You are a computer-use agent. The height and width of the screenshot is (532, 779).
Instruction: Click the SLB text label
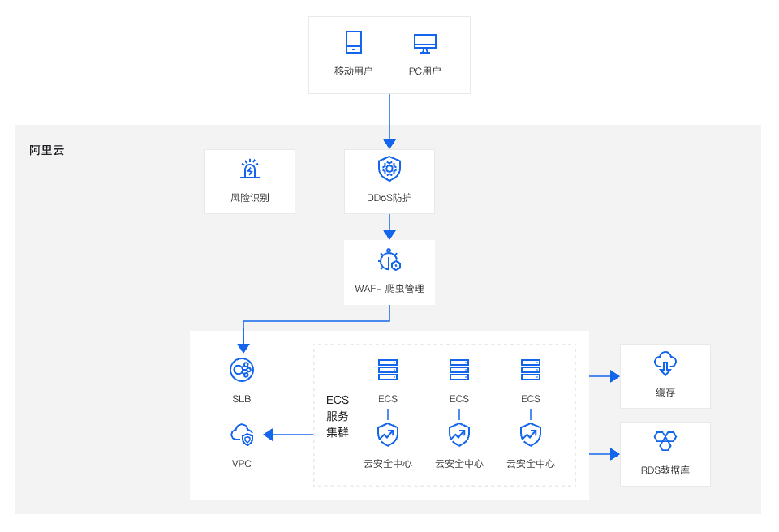coord(242,399)
